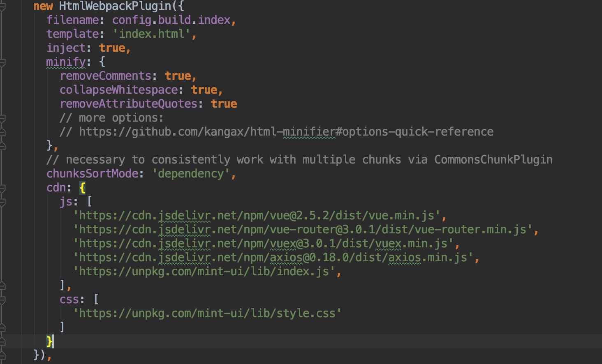Click the 'dependency' string value
602x364 pixels.
pos(191,174)
